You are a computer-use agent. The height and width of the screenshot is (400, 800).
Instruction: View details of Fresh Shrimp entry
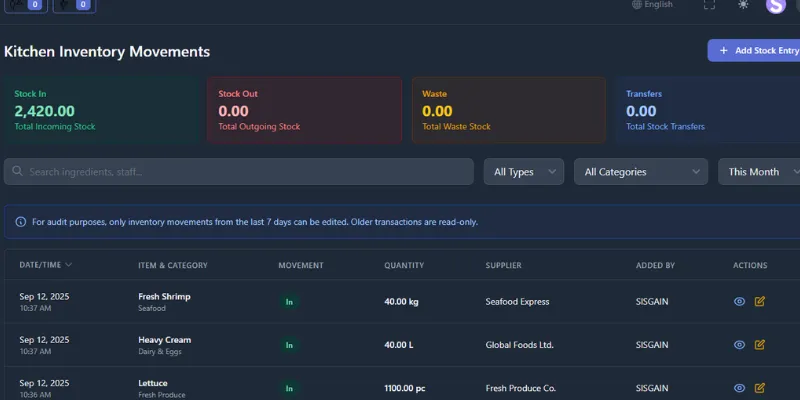[x=740, y=301]
